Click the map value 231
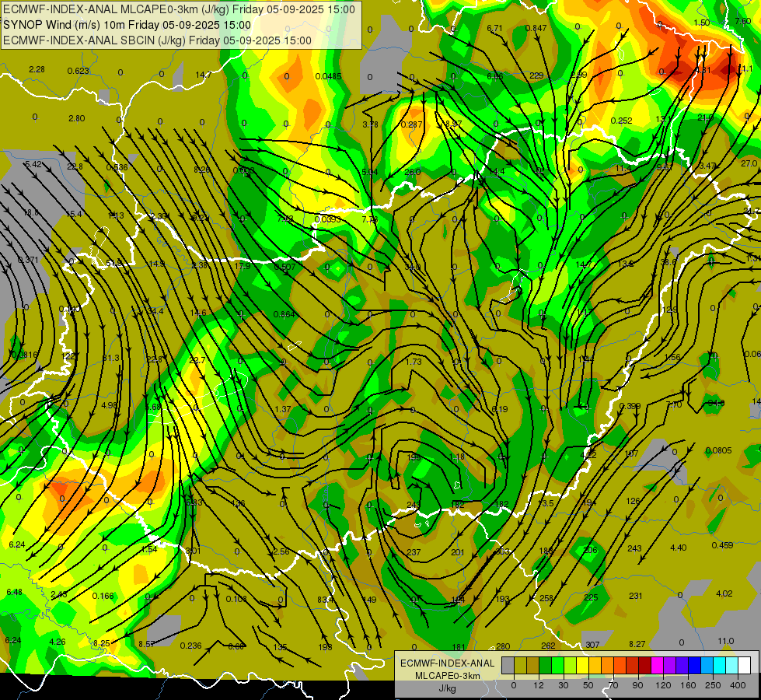 [636, 596]
